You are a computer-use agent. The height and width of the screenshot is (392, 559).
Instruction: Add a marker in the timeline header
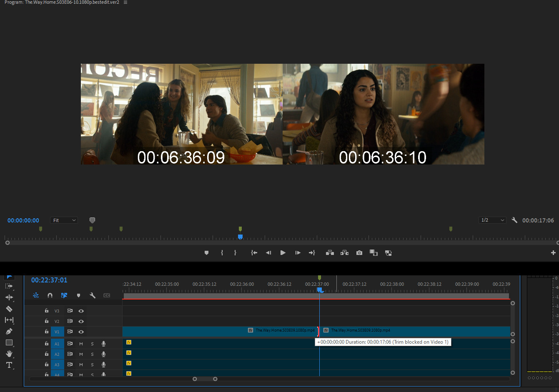pyautogui.click(x=78, y=295)
